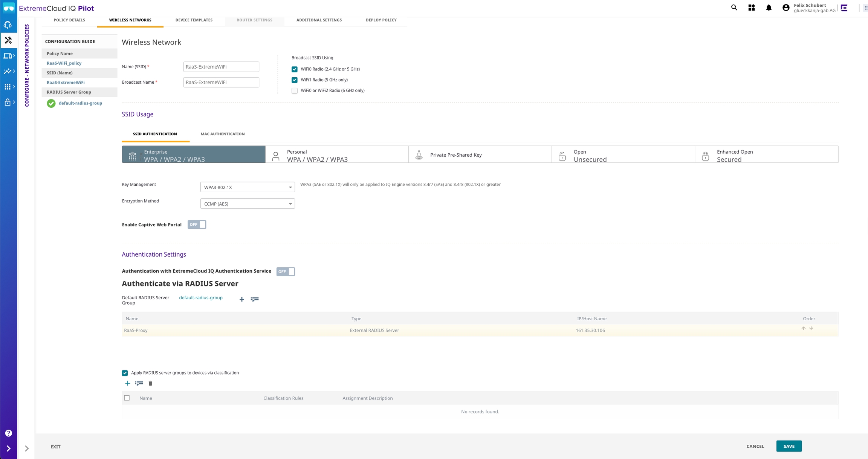
Task: Open the Encryption Method dropdown
Action: point(247,204)
